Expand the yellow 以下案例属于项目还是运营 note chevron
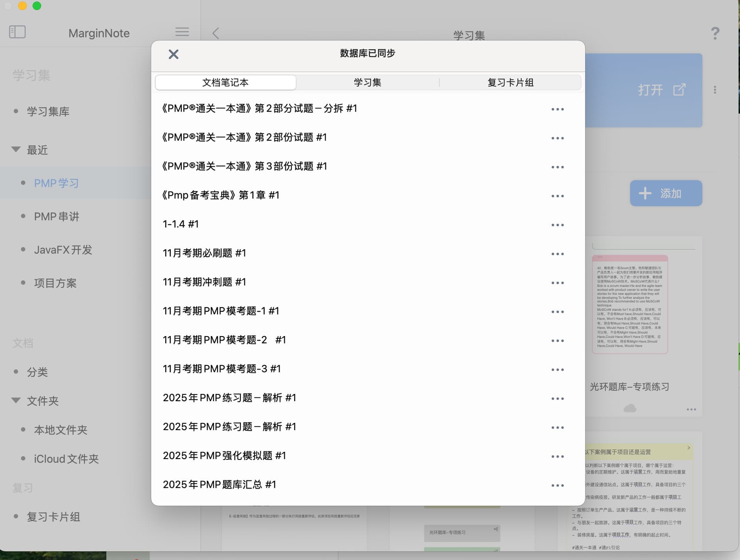Image resolution: width=740 pixels, height=560 pixels. coord(689,448)
